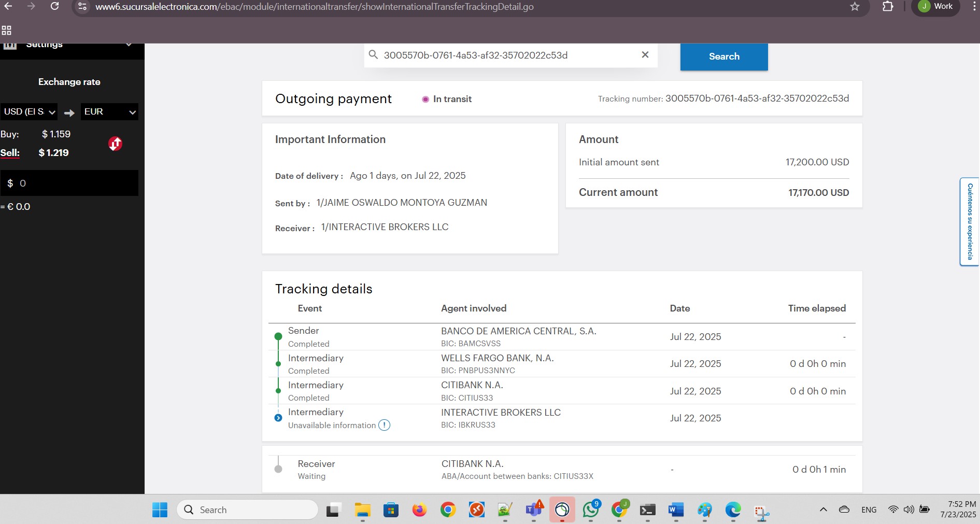Open the first Google Chrome taskbar icon
This screenshot has height=524, width=980.
click(x=448, y=510)
